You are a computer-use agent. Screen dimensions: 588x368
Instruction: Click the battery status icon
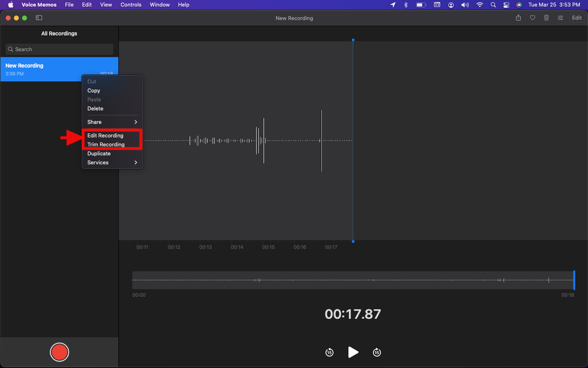click(x=421, y=5)
